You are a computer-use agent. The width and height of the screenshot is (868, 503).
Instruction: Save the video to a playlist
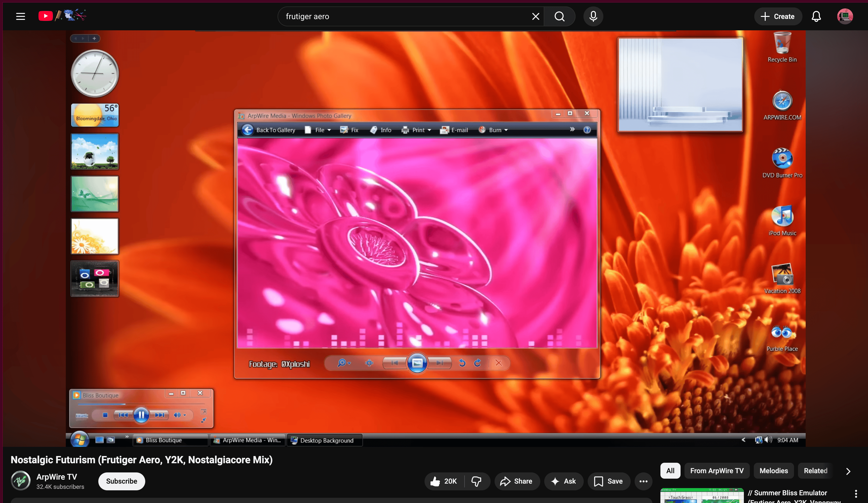pos(609,481)
